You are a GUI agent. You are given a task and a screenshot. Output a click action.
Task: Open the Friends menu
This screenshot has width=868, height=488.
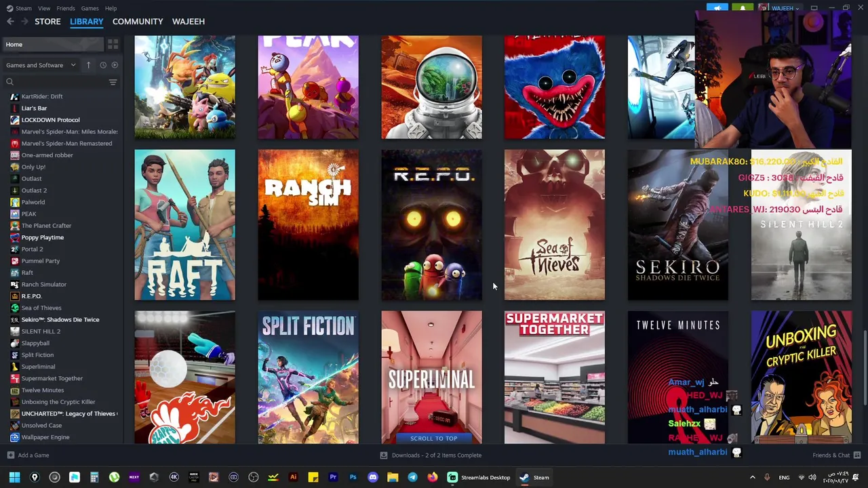pyautogui.click(x=66, y=8)
